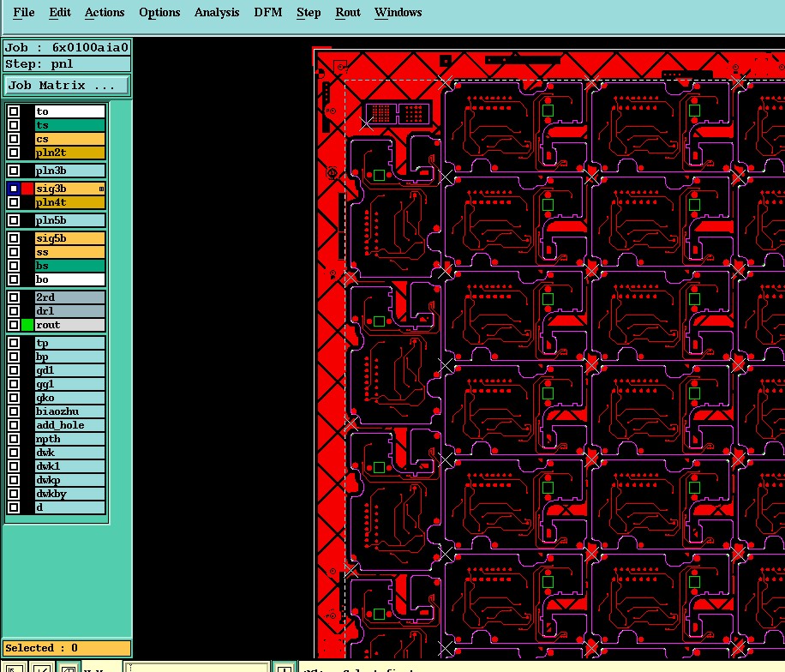Open the DFM menu
The height and width of the screenshot is (672, 785).
coord(268,12)
